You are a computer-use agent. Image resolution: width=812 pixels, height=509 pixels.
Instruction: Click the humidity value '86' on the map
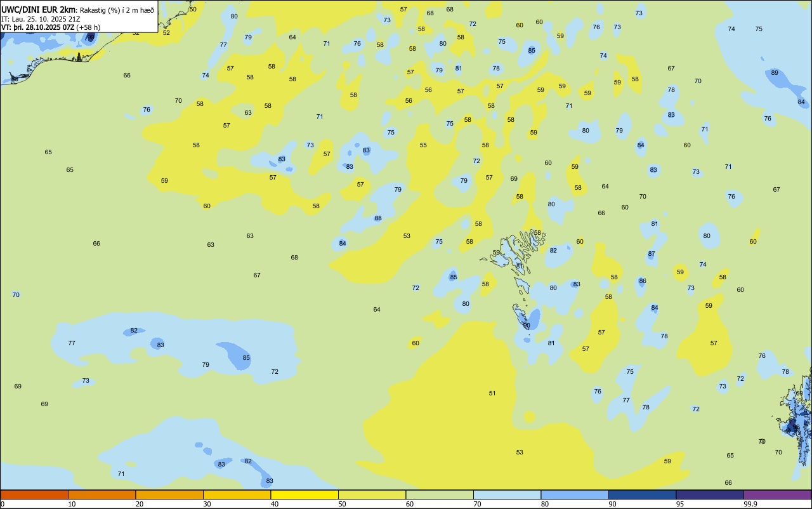click(643, 281)
